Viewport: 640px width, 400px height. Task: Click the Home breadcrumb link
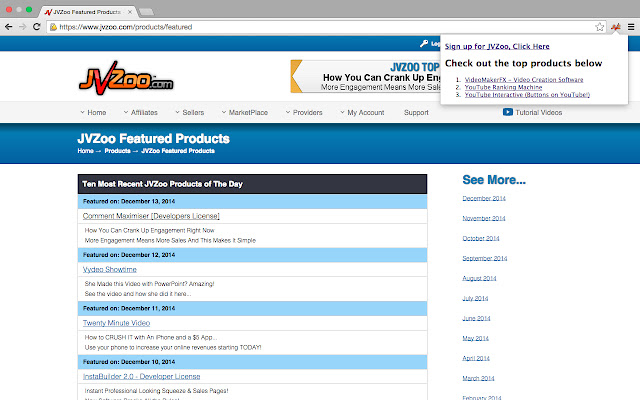click(x=85, y=151)
